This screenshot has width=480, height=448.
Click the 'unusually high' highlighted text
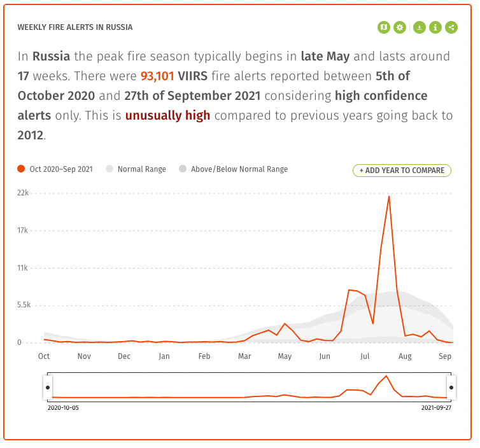point(168,116)
